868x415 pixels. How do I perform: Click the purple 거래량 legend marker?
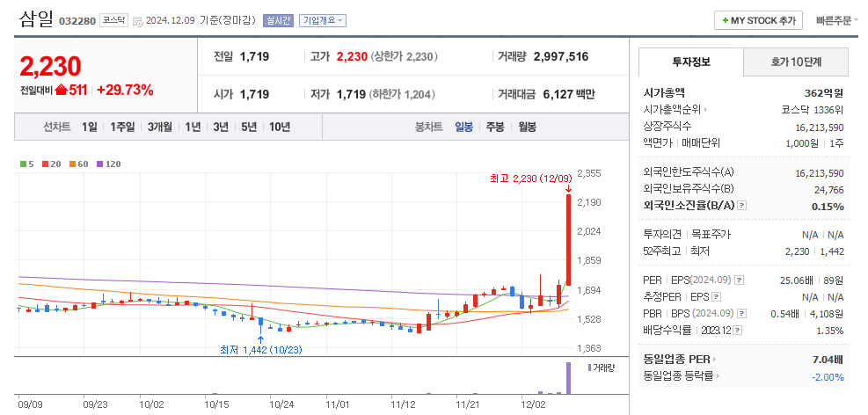point(589,368)
